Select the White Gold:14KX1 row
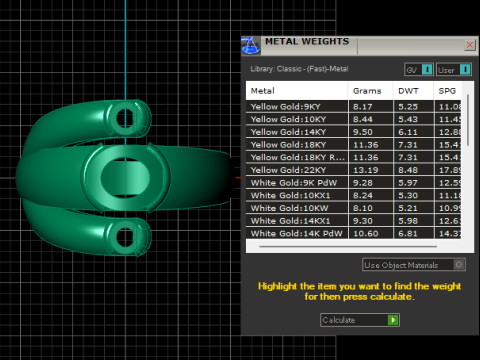Image resolution: width=480 pixels, height=360 pixels. coord(354,221)
